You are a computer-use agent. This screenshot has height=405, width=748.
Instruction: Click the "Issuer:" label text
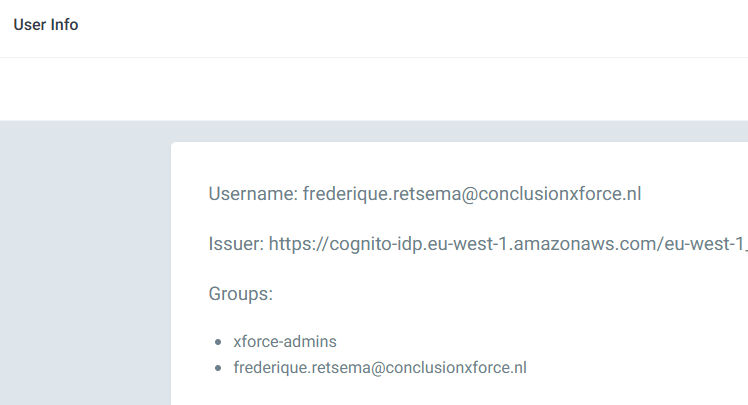tap(236, 243)
